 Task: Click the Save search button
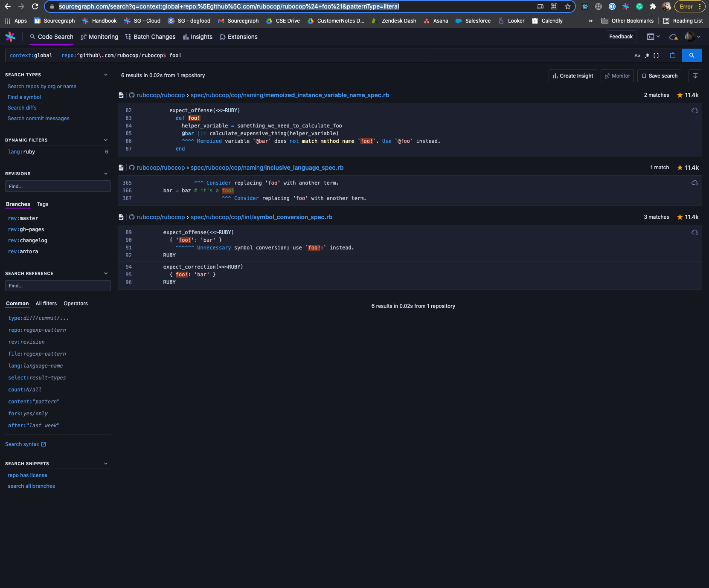pyautogui.click(x=660, y=76)
